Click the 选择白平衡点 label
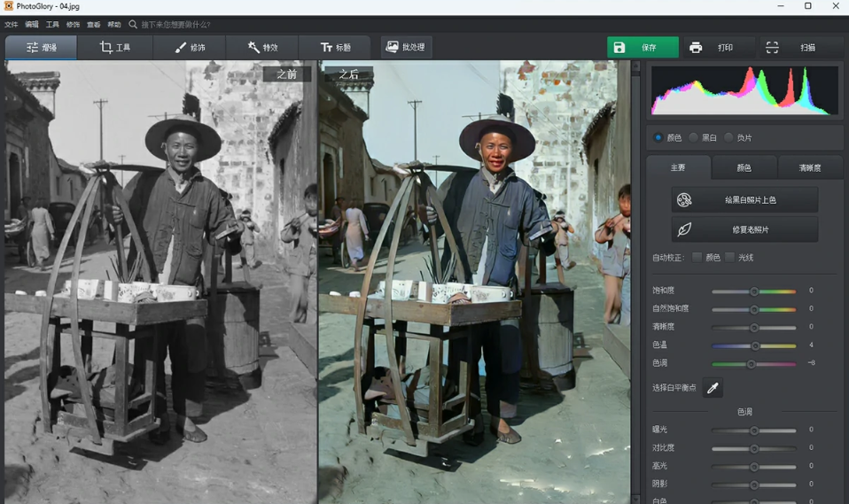 pyautogui.click(x=674, y=388)
